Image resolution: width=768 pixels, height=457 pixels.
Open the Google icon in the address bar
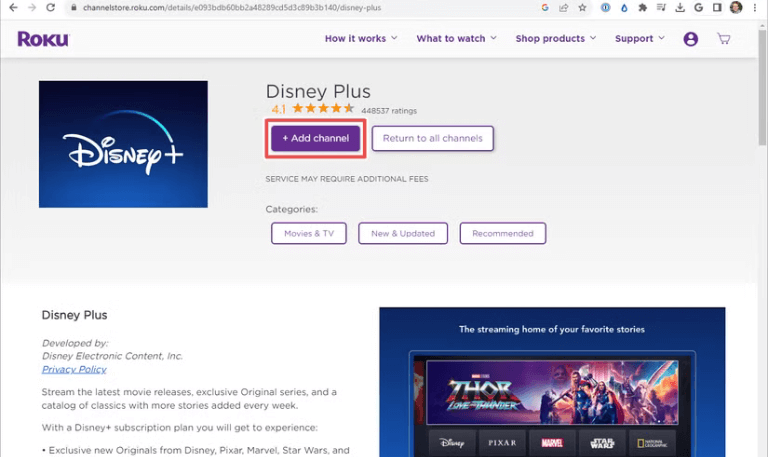(x=545, y=7)
